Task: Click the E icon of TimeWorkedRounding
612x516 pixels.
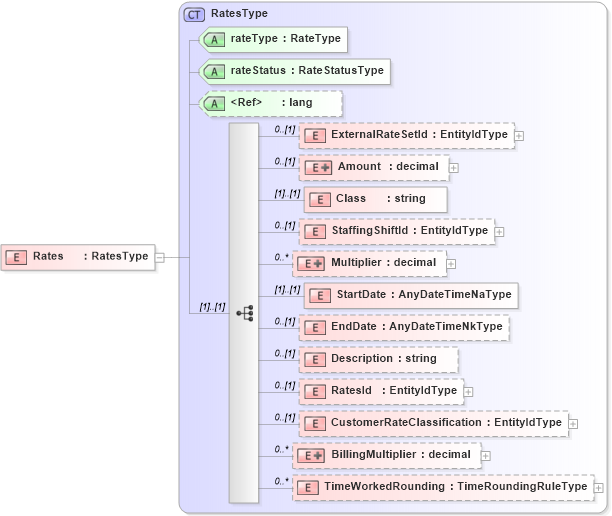Action: pyautogui.click(x=308, y=488)
